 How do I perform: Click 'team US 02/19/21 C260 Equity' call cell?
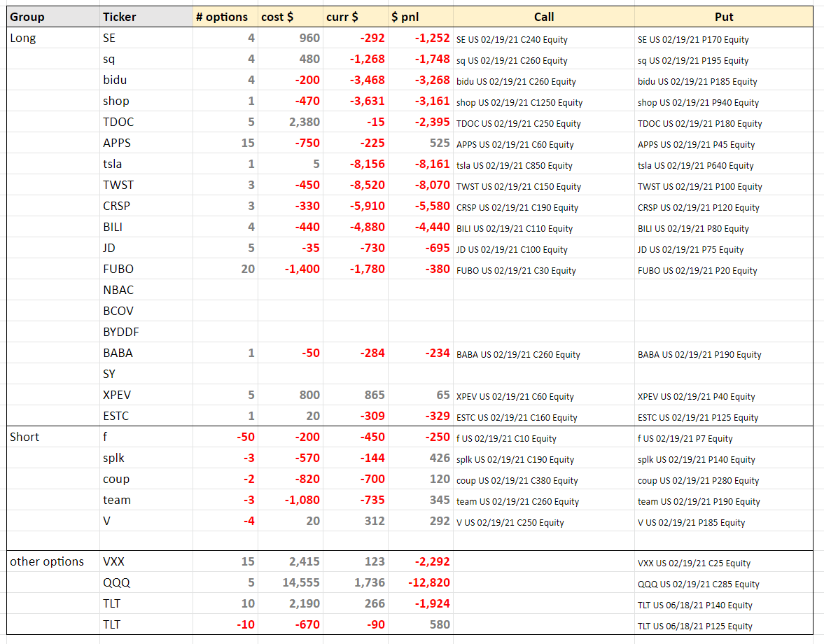tap(544, 500)
